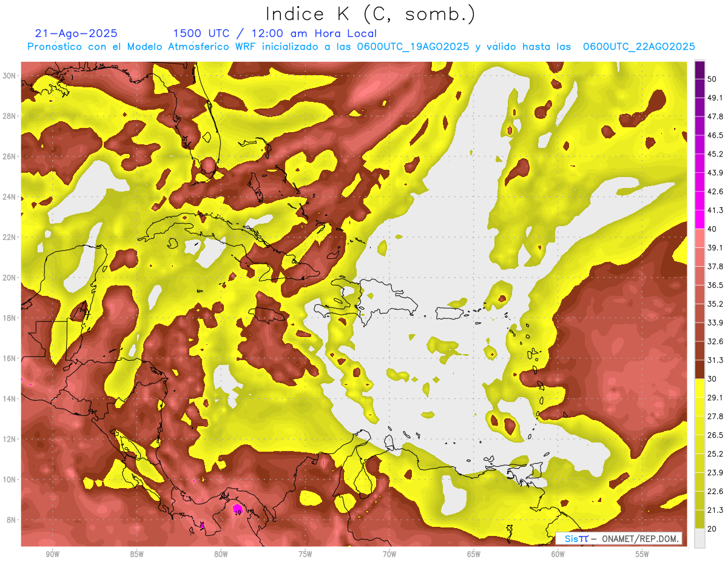Click the 'SisTT - ONAMET/REP.DOM.' credit box
The height and width of the screenshot is (562, 728).
[618, 538]
